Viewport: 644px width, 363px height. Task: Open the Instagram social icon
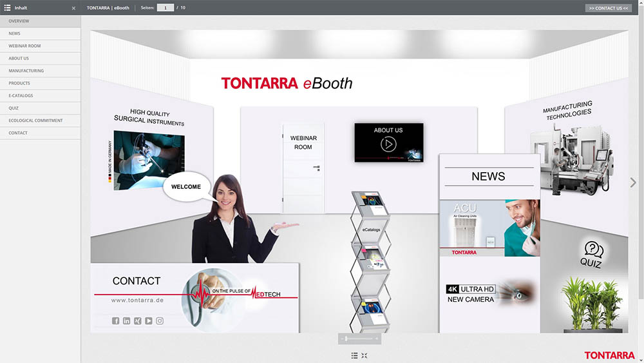point(160,321)
